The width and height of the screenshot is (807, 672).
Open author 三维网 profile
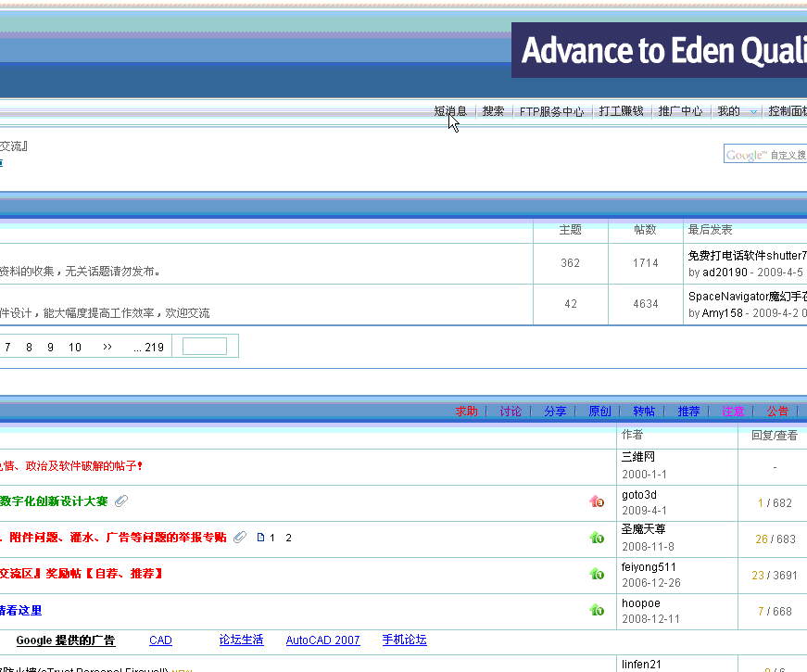coord(638,457)
